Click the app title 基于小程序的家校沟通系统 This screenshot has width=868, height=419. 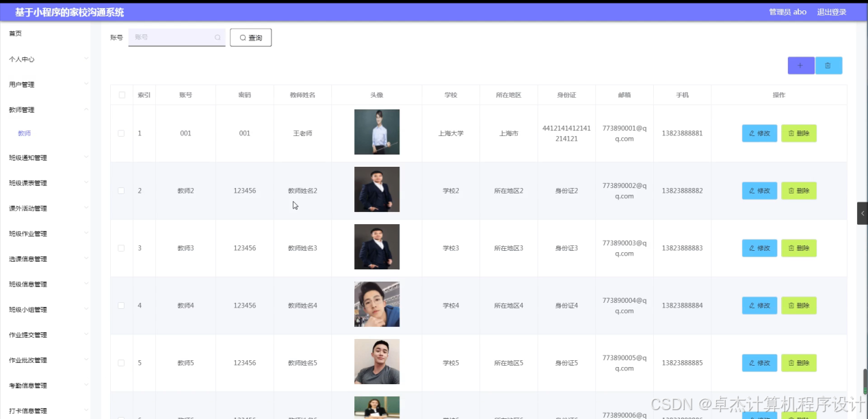[69, 12]
